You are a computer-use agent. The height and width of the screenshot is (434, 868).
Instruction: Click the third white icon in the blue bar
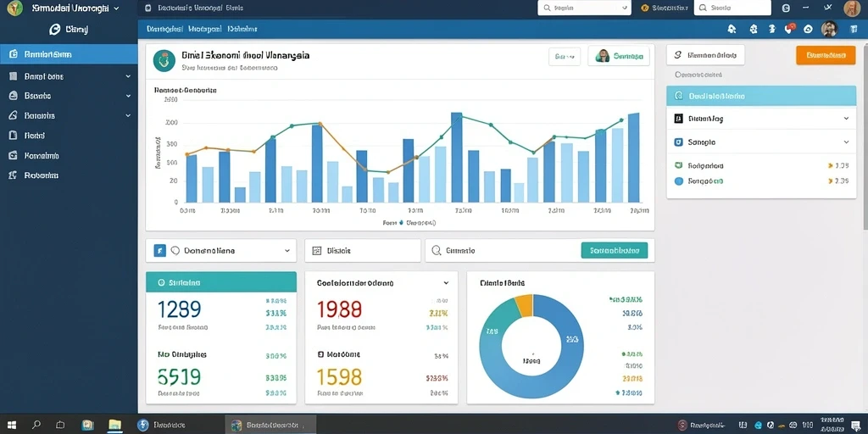[x=772, y=29]
